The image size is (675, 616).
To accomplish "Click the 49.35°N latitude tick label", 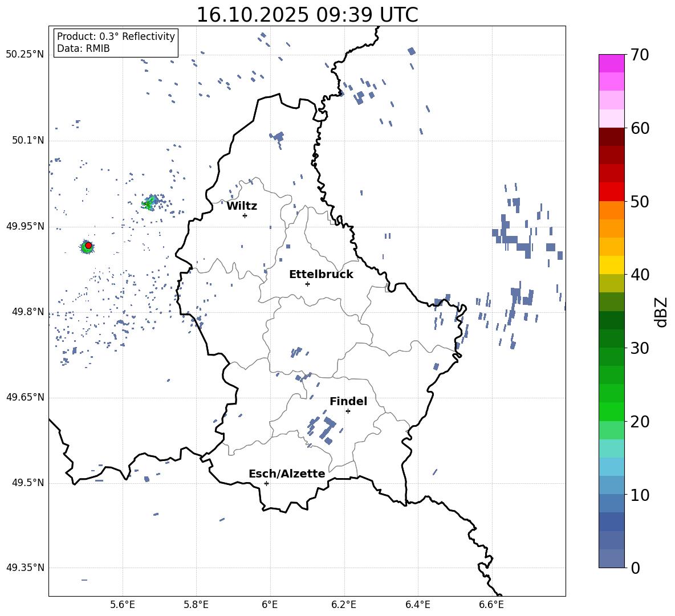I will [25, 568].
